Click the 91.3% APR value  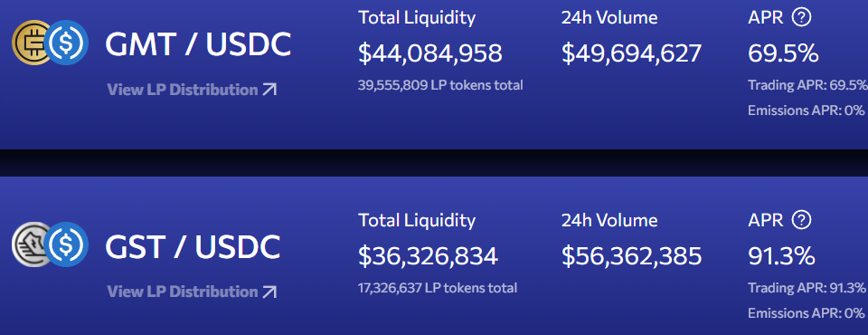pos(781,256)
